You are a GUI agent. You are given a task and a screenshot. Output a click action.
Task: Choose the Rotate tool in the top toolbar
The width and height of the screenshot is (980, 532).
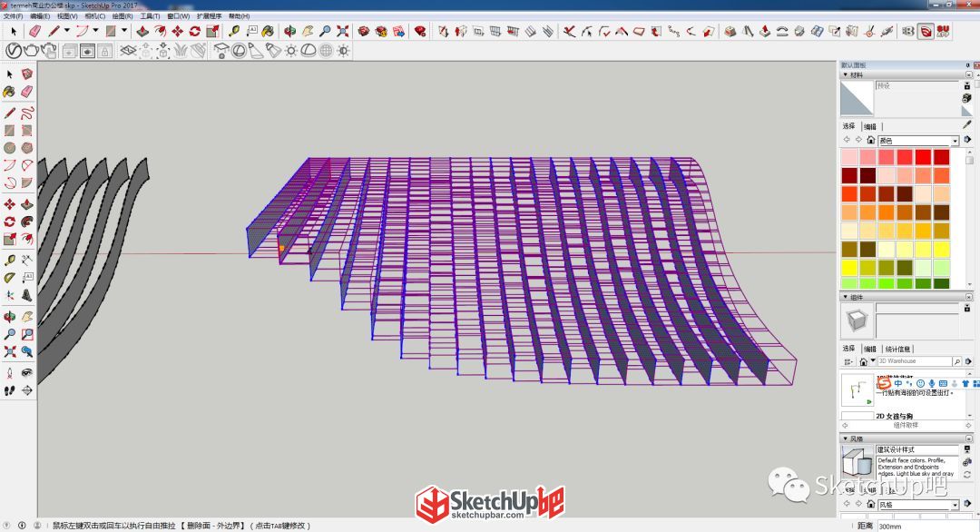pos(195,31)
